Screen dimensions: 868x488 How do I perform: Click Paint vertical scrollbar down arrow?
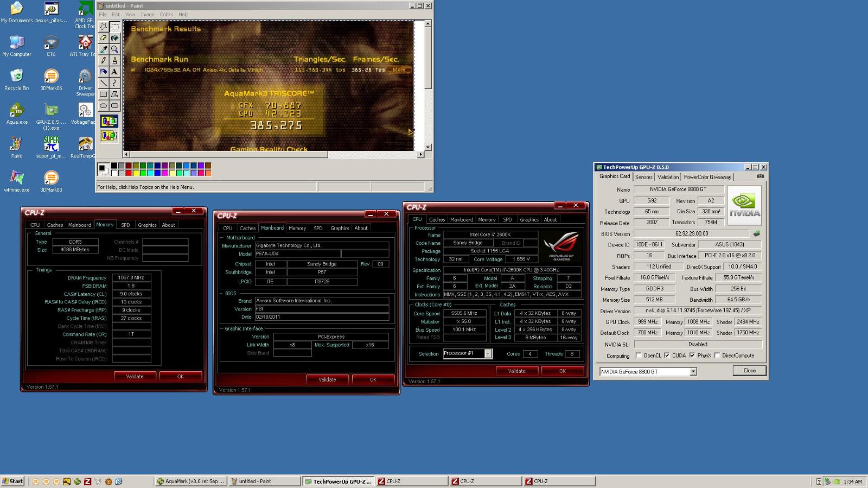point(427,147)
